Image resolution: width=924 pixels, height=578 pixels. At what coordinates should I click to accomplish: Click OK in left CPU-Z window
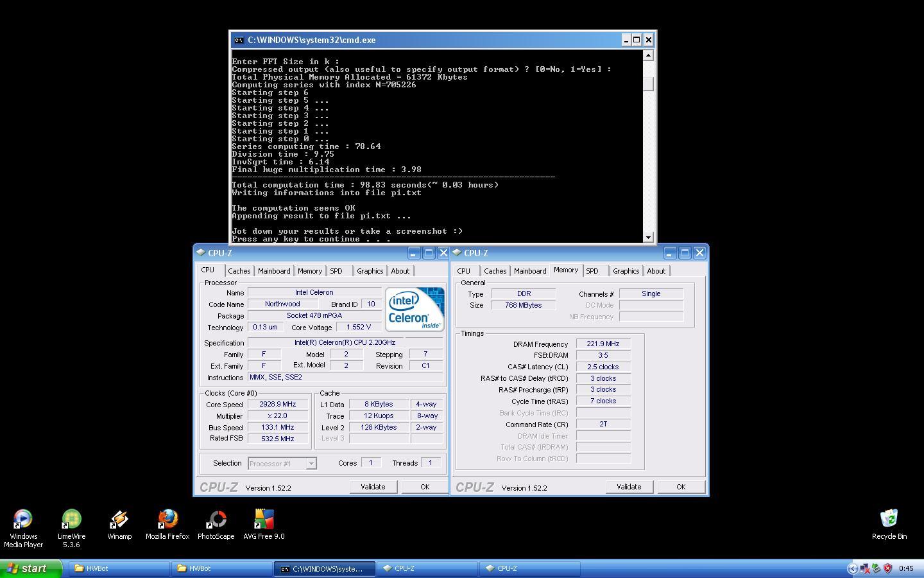pyautogui.click(x=425, y=487)
